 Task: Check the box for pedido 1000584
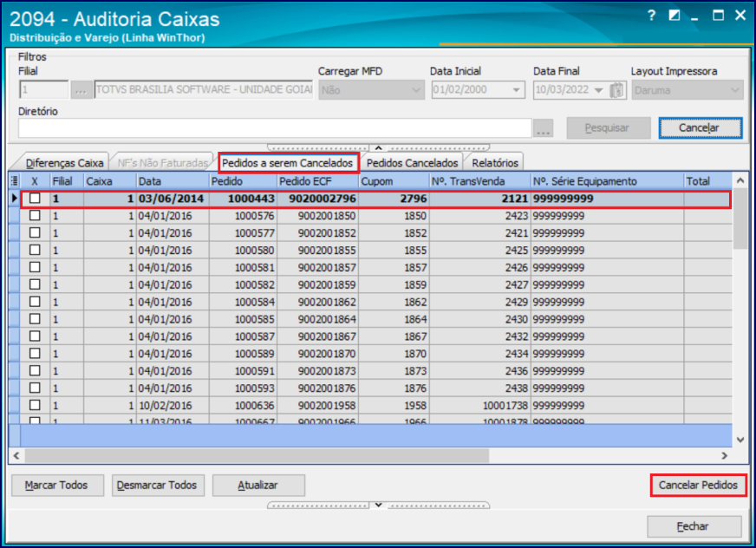click(x=35, y=302)
